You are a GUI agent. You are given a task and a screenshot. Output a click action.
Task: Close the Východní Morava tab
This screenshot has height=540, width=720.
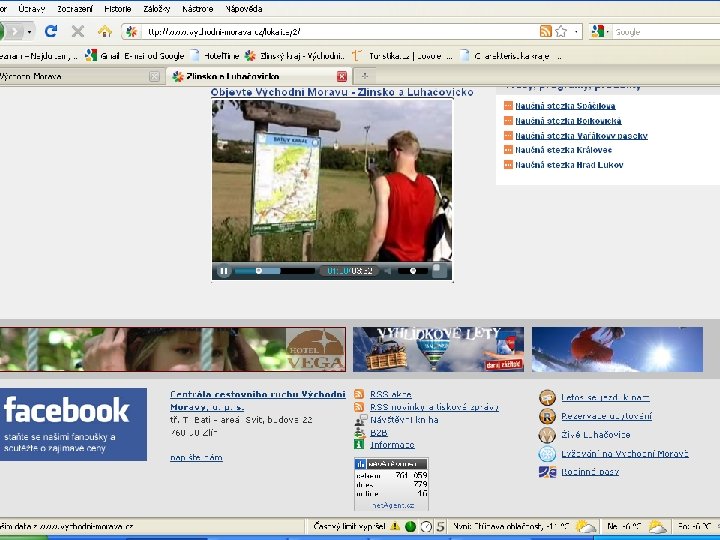coord(154,76)
